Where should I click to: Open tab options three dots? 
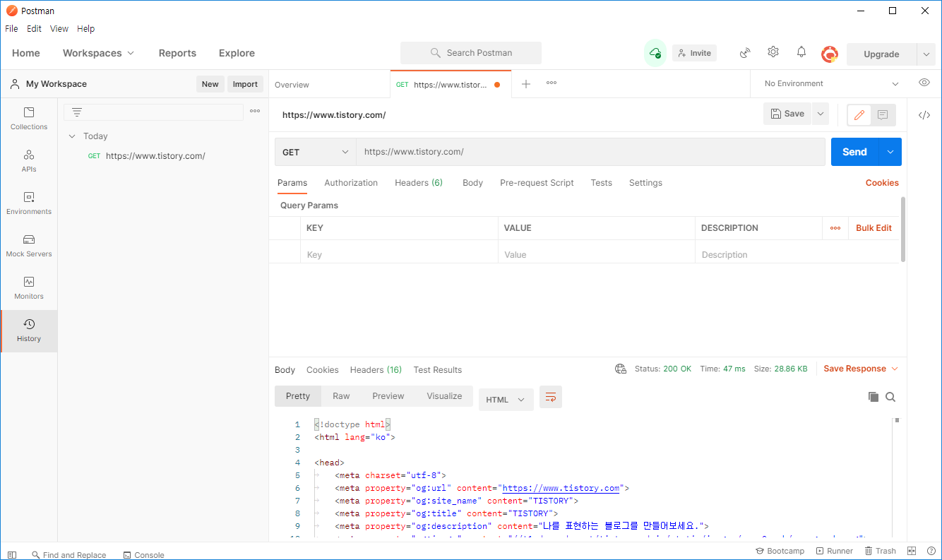click(552, 83)
